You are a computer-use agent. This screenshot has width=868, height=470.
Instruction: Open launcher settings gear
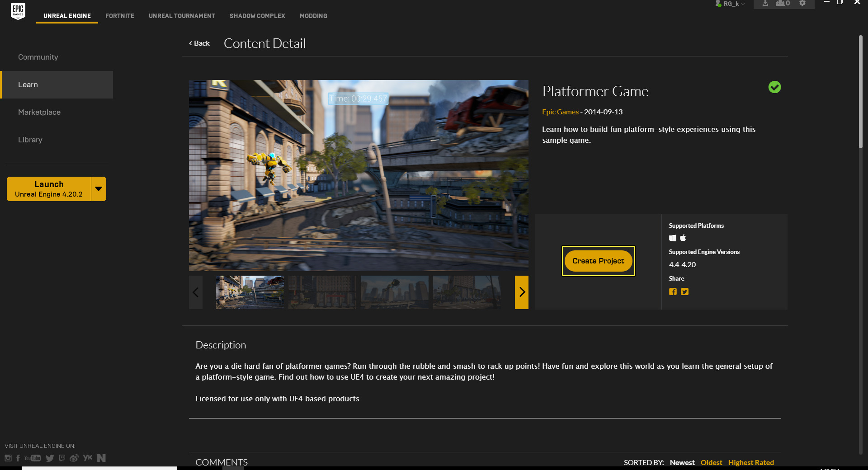click(x=802, y=4)
